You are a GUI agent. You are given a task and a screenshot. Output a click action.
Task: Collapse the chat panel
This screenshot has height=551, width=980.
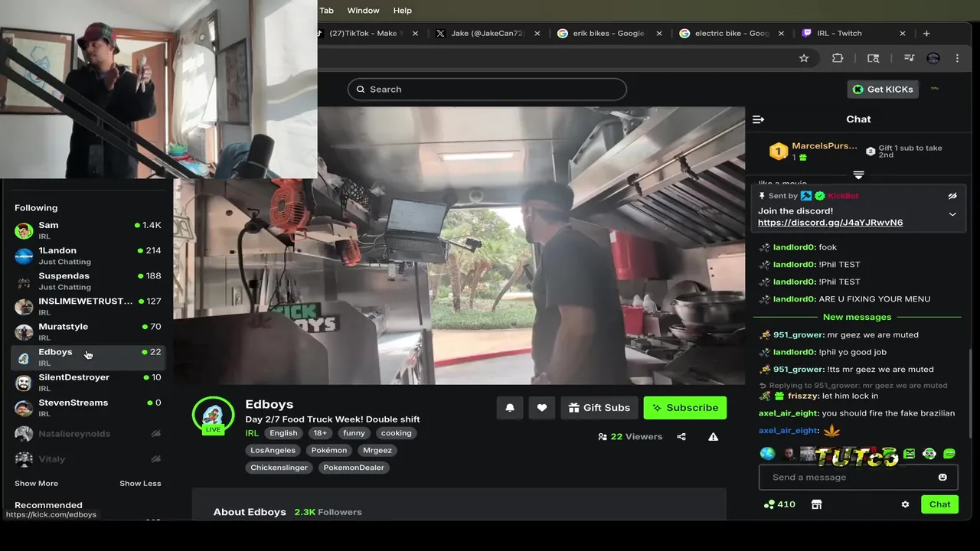click(758, 119)
